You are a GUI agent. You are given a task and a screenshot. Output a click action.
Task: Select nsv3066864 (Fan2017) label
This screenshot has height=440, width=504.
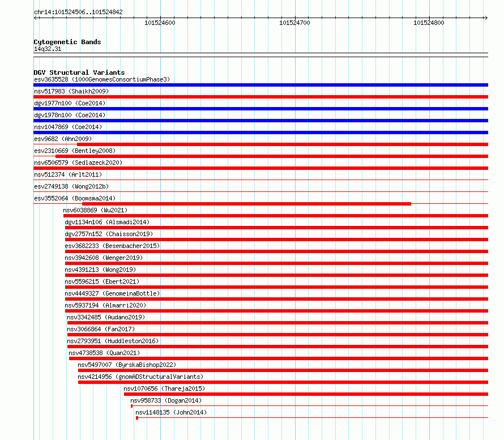(x=101, y=329)
